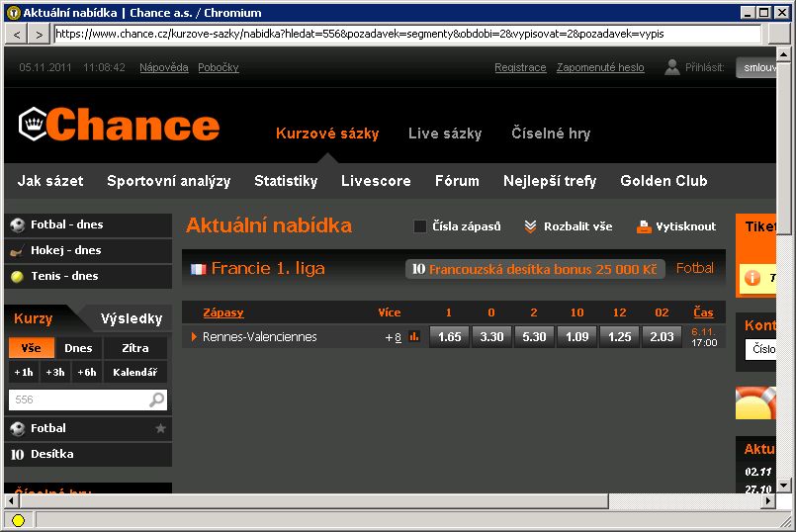Click the French flag icon
Screen dimensions: 796x532
[x=198, y=269]
